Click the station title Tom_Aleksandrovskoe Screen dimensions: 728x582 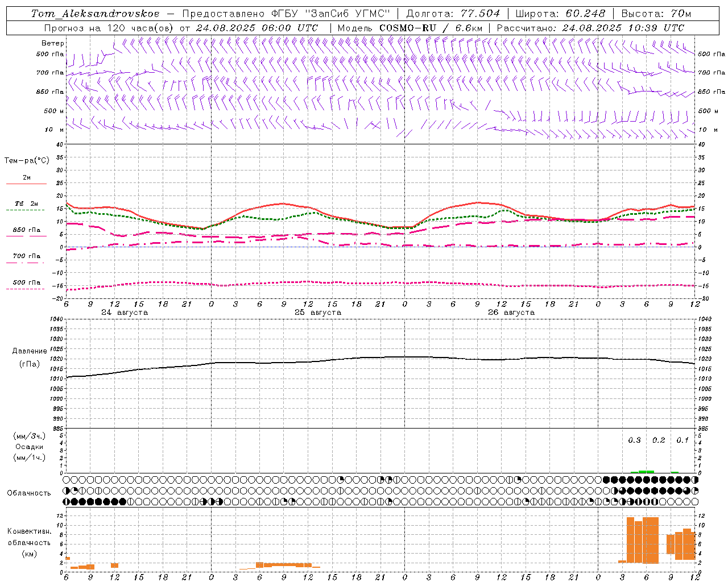click(96, 14)
